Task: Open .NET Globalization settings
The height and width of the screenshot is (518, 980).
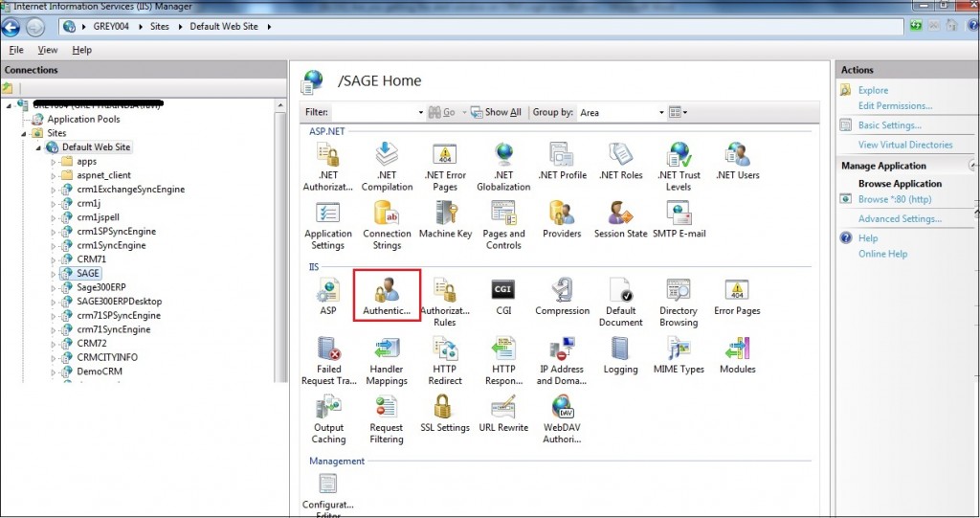Action: pos(503,167)
